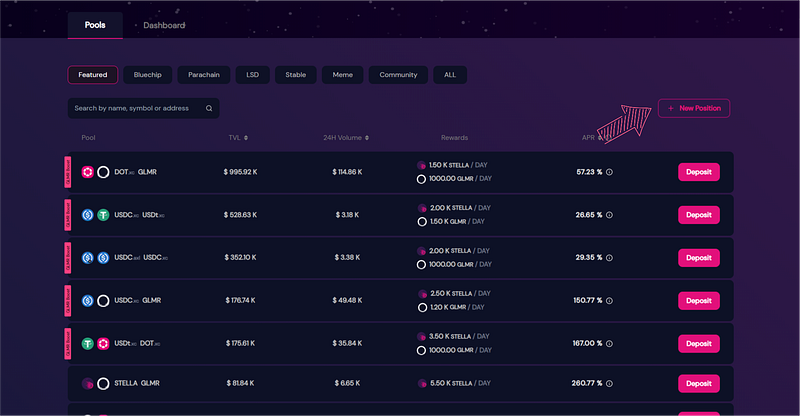The image size is (800, 416).
Task: Open the Dashboard tab
Action: (164, 25)
